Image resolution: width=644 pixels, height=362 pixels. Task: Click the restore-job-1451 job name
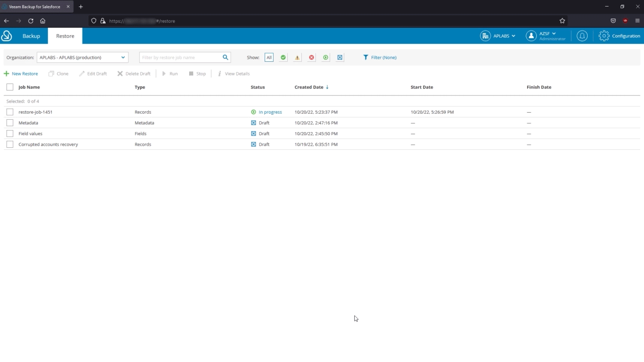click(x=35, y=112)
